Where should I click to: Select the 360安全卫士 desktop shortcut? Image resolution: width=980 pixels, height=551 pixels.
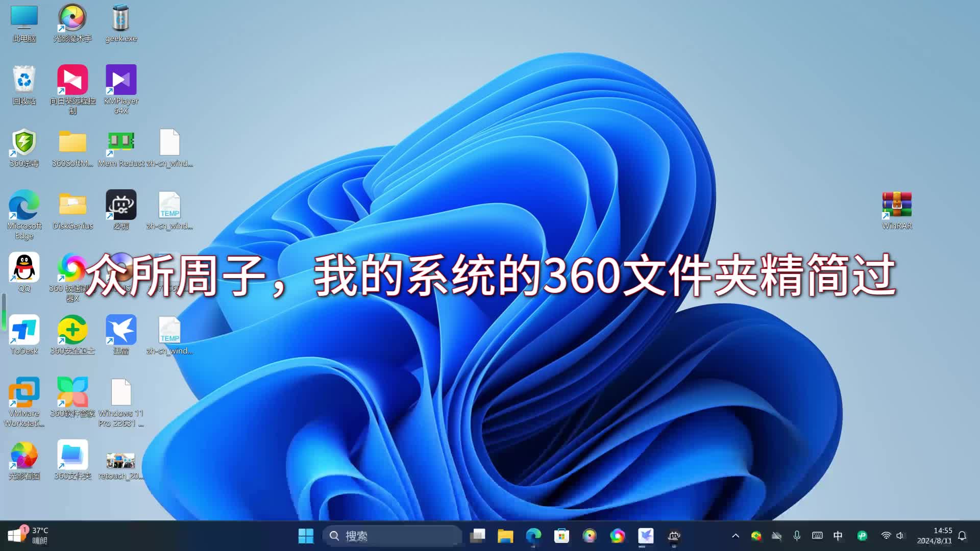point(72,335)
